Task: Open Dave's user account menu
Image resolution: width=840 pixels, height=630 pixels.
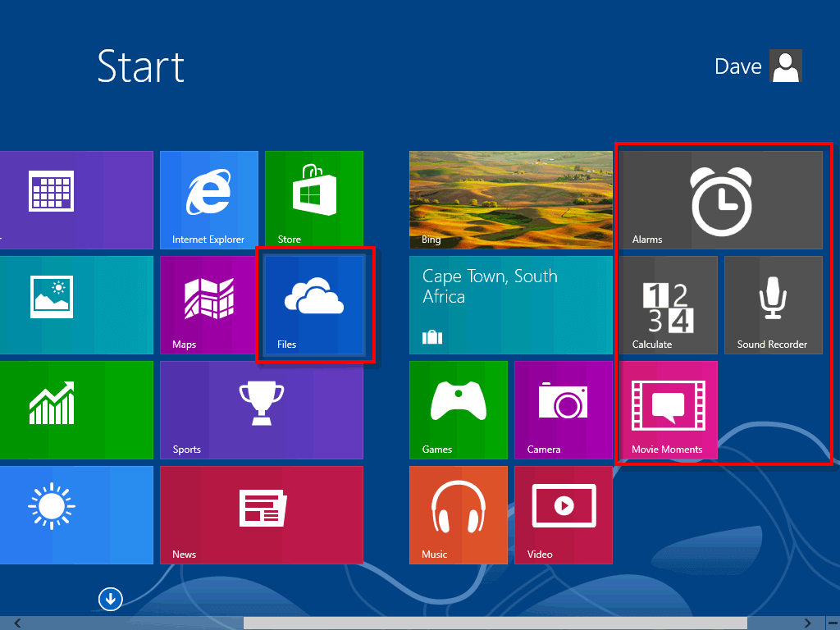Action: point(758,66)
